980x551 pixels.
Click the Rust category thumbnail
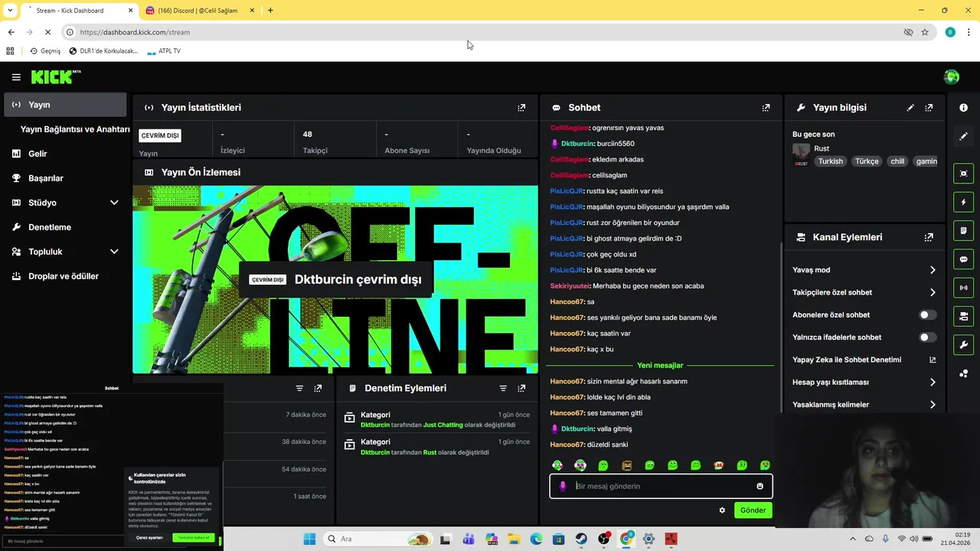[801, 155]
